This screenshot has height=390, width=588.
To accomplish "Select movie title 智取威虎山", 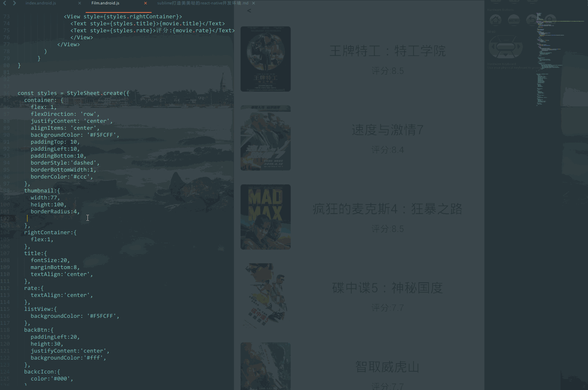I will point(388,367).
